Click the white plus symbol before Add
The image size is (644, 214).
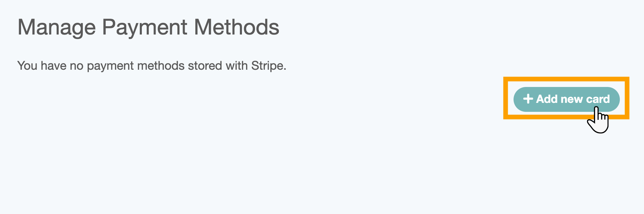pos(528,99)
